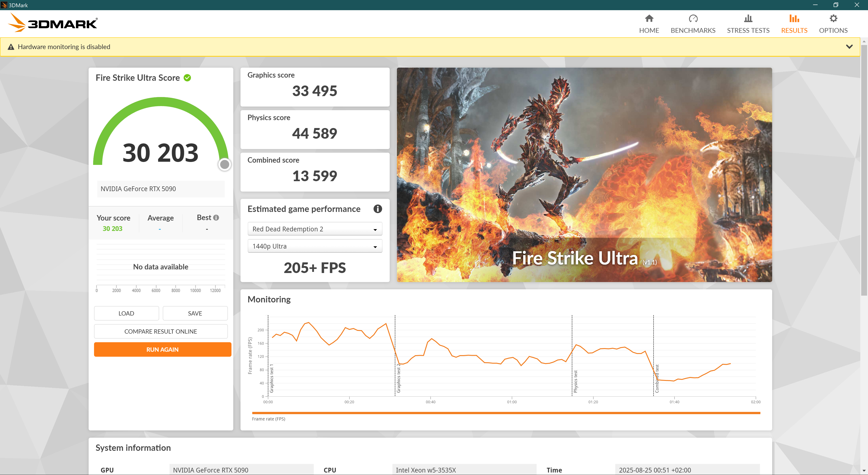This screenshot has width=868, height=475.
Task: Click the 3DMark logo
Action: tap(53, 23)
